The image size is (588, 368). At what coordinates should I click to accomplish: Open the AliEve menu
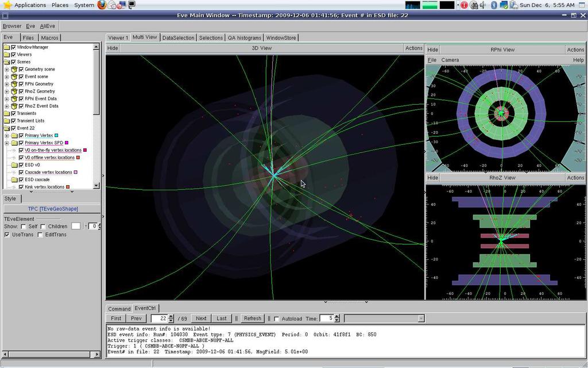tap(48, 26)
